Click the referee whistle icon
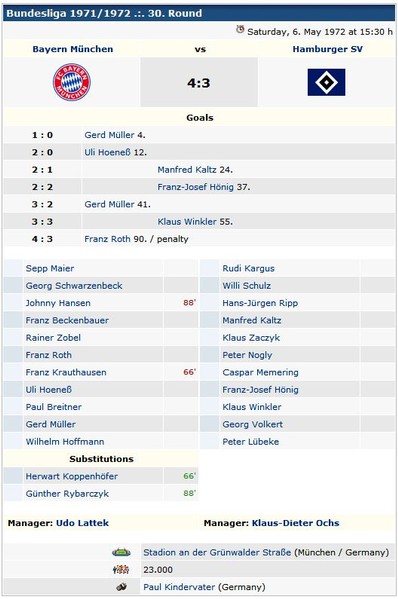398x599 pixels. [x=122, y=587]
